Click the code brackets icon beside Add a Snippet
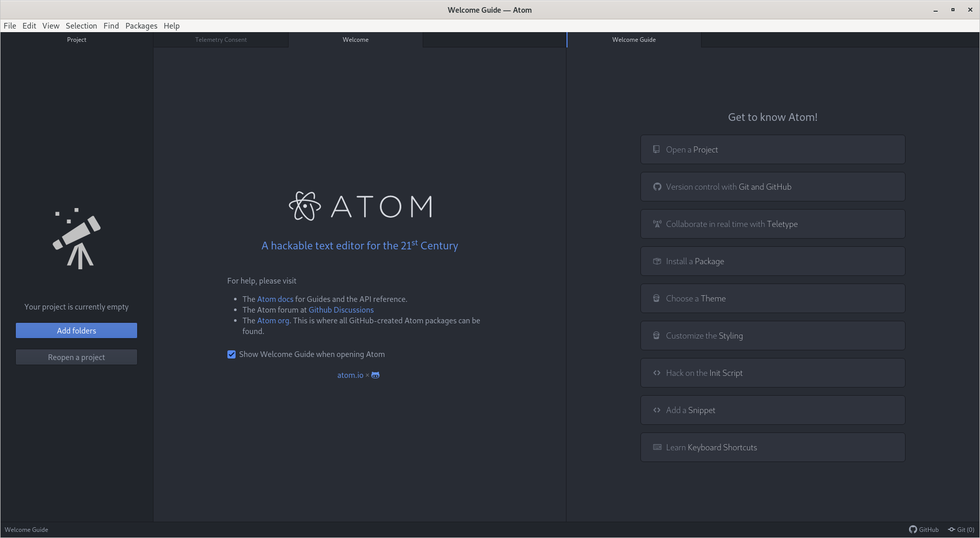This screenshot has width=980, height=538. [x=657, y=410]
